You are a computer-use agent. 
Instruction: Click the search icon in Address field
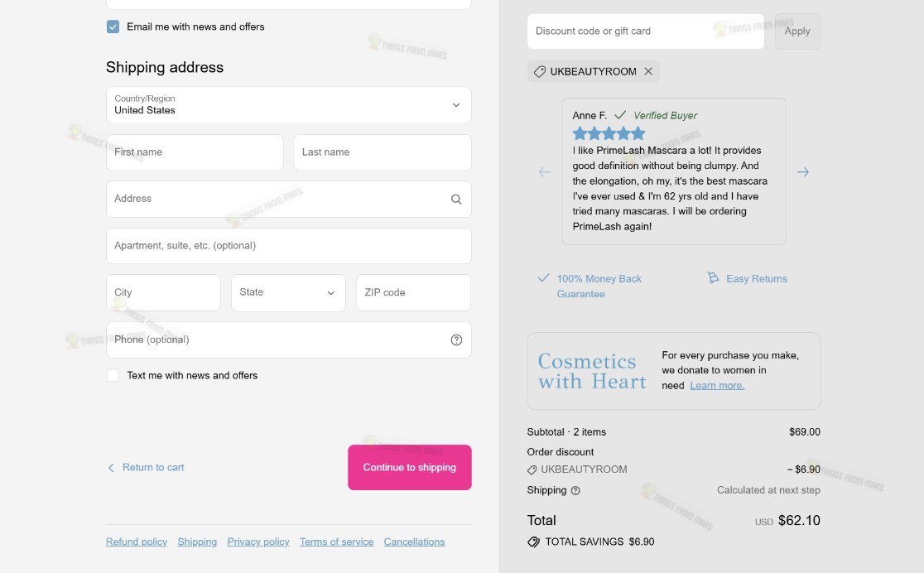[x=456, y=200]
